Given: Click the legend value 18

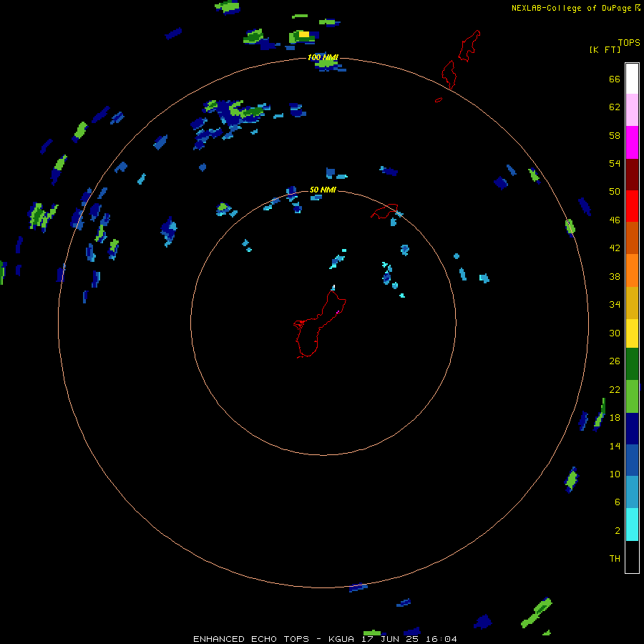Looking at the screenshot, I should [615, 417].
